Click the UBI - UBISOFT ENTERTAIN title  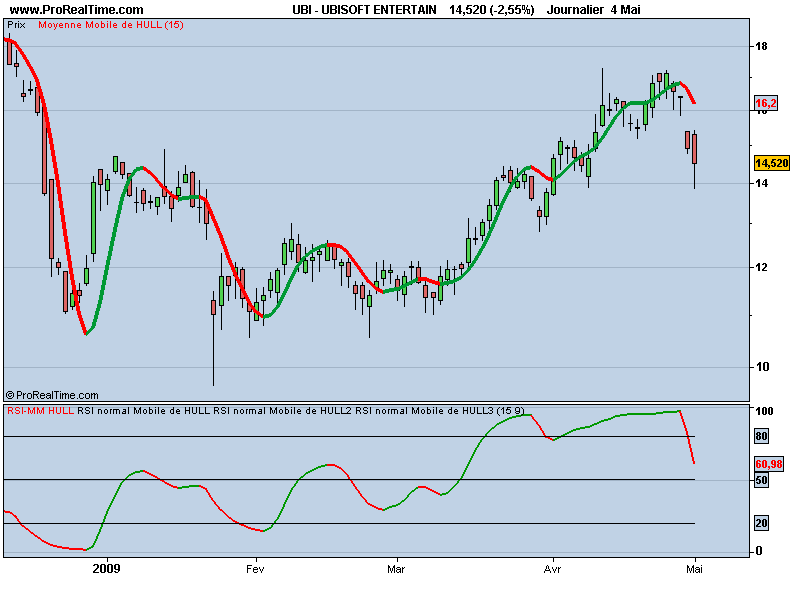(364, 10)
